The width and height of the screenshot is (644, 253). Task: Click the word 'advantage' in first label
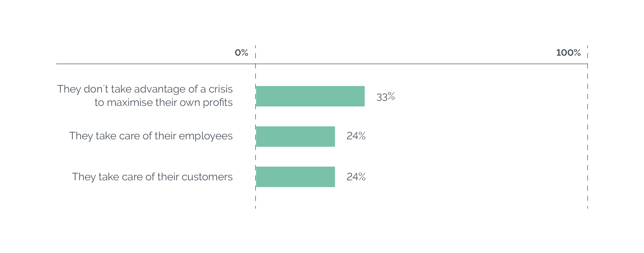pos(160,89)
